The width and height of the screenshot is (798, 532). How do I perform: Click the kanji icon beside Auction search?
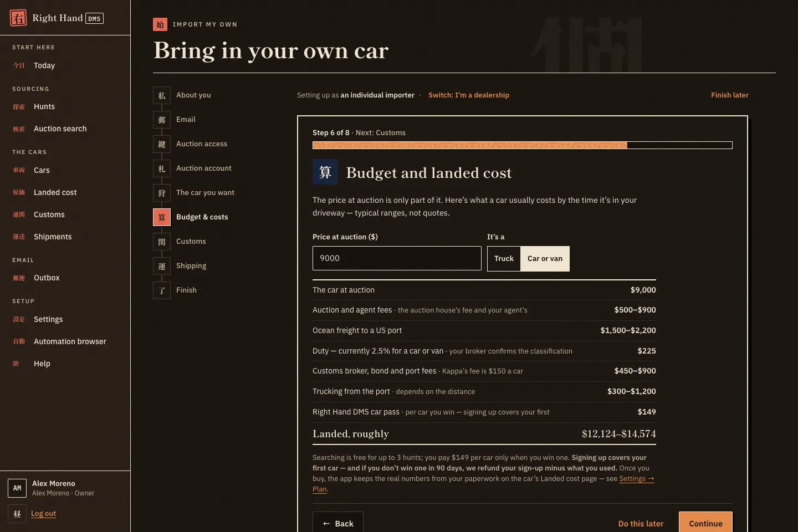pos(19,129)
